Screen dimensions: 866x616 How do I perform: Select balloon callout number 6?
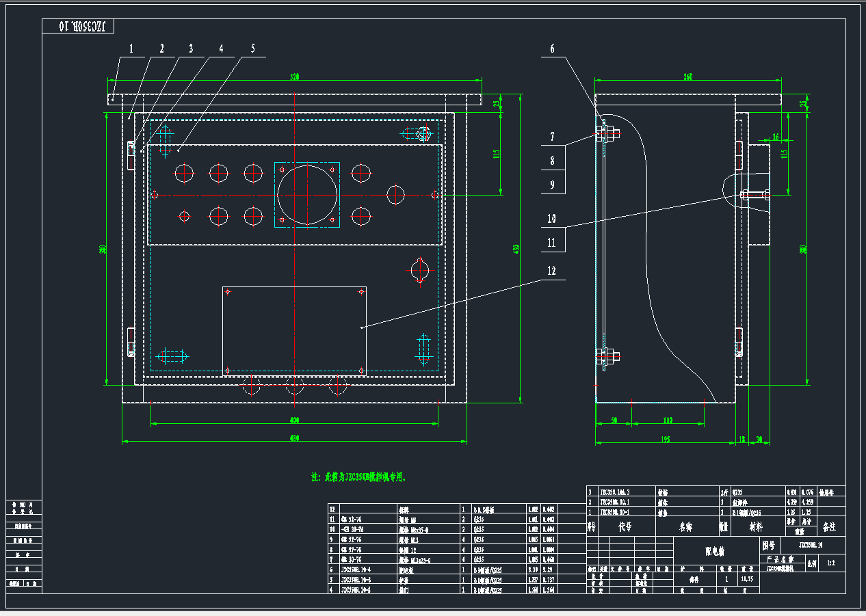553,49
